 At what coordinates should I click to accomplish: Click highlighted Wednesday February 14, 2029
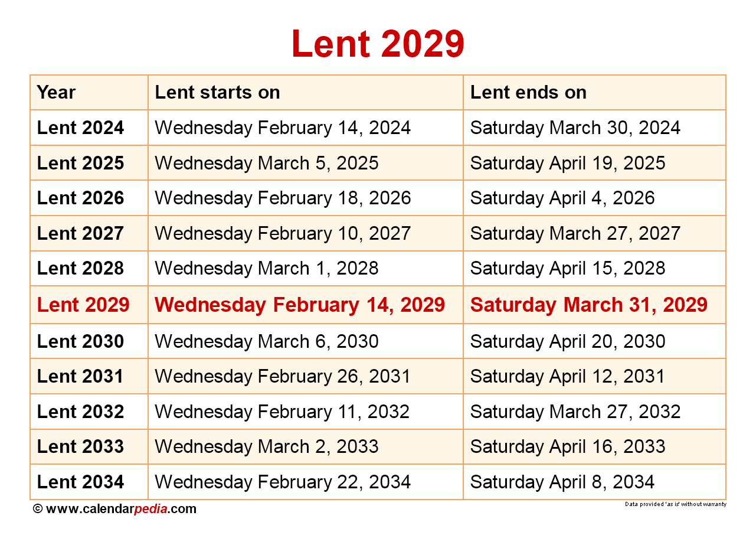click(300, 305)
